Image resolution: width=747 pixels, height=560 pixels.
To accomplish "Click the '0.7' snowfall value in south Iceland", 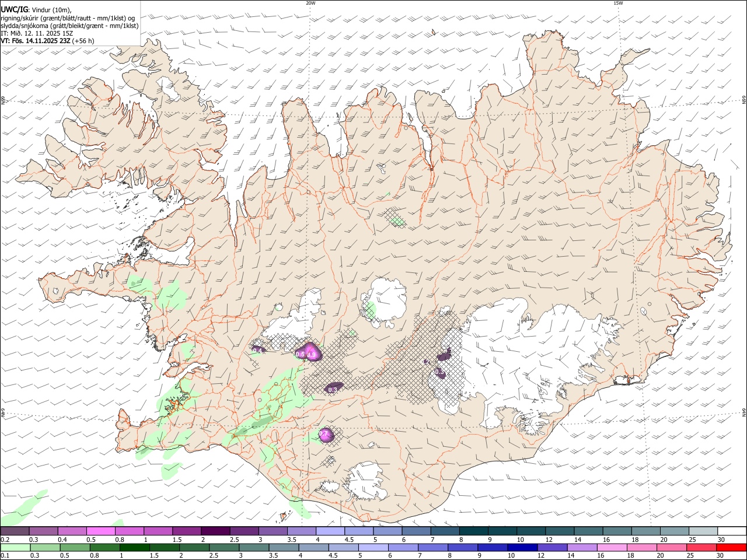I will click(x=324, y=435).
